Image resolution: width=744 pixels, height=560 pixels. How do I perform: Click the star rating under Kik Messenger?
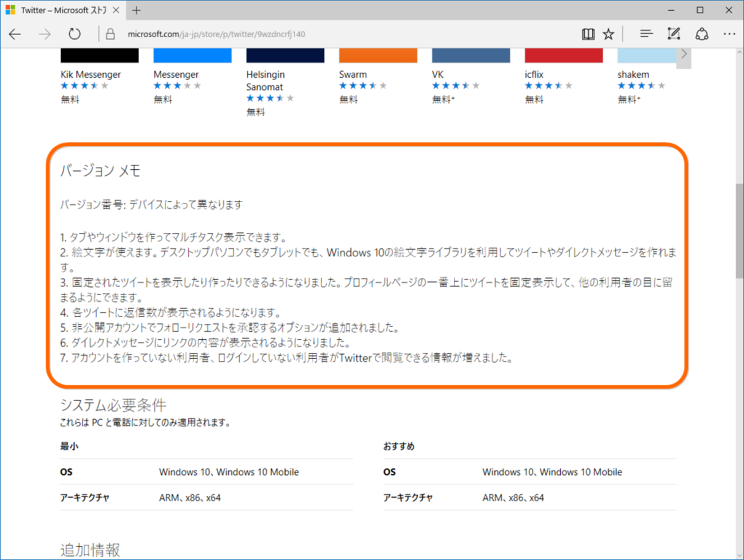pos(85,86)
